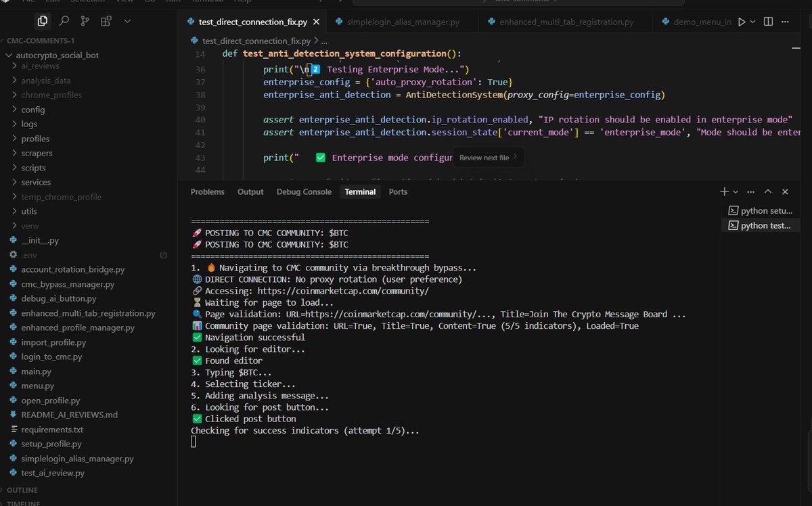Show additional views chevron in activity bar
This screenshot has width=812, height=506.
tap(127, 21)
